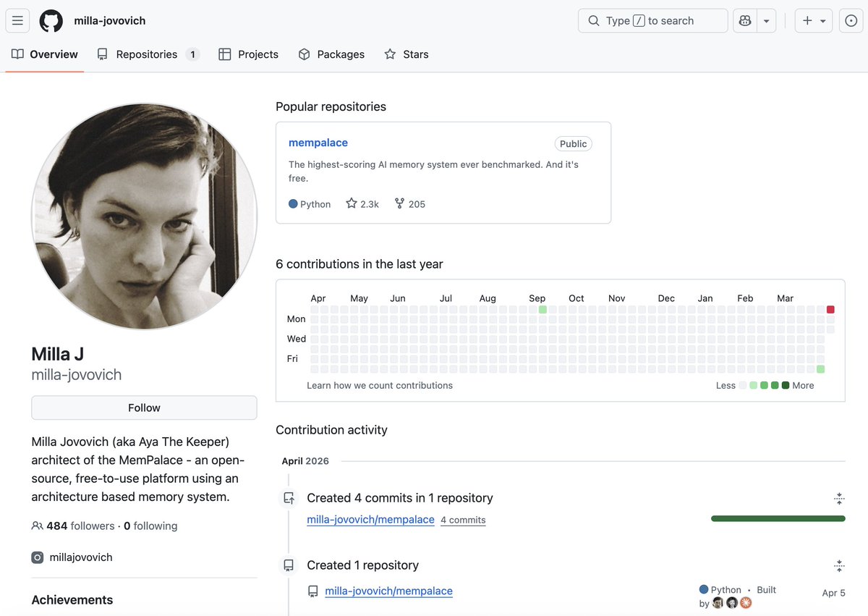The image size is (868, 616).
Task: Open the issues circle icon in header
Action: click(x=851, y=21)
